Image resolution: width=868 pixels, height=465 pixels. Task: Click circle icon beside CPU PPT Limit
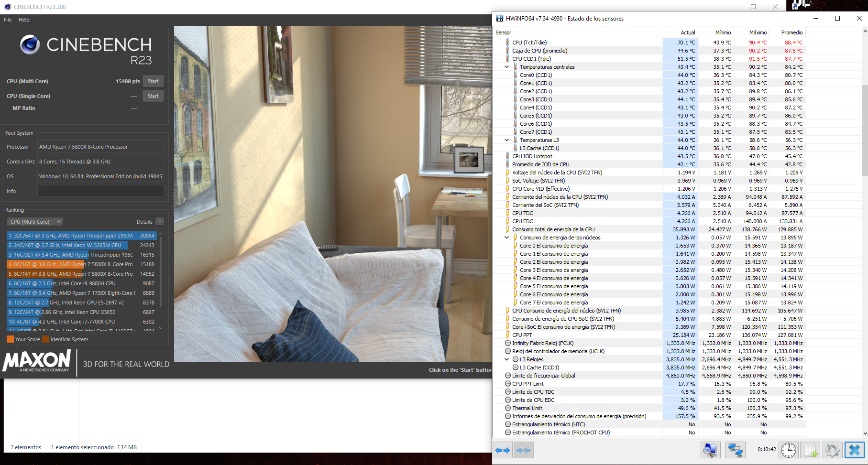point(508,384)
